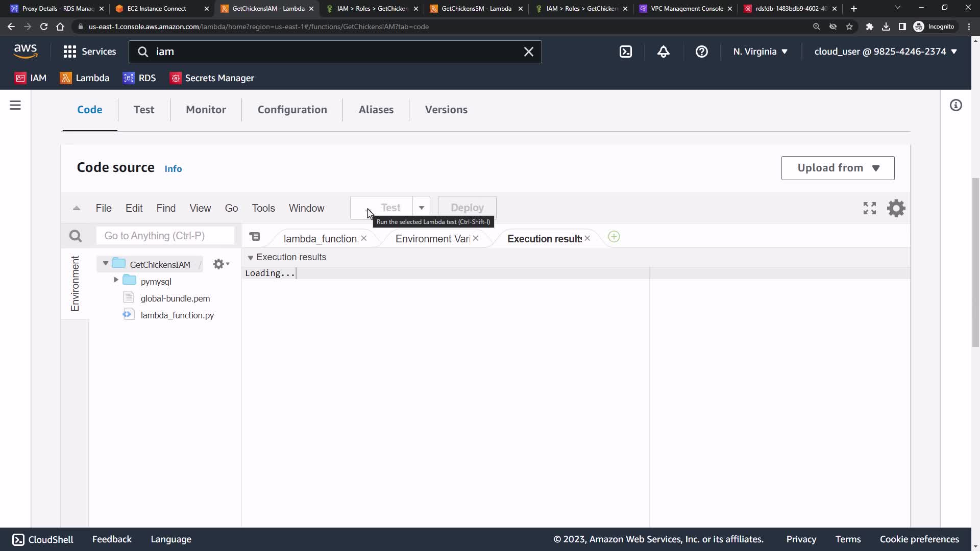Open the notifications bell
980x551 pixels.
point(663,52)
